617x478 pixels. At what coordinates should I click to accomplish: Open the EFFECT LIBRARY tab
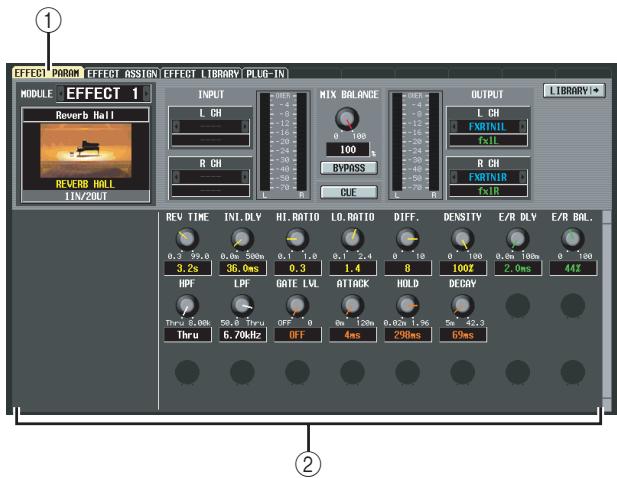click(x=201, y=74)
